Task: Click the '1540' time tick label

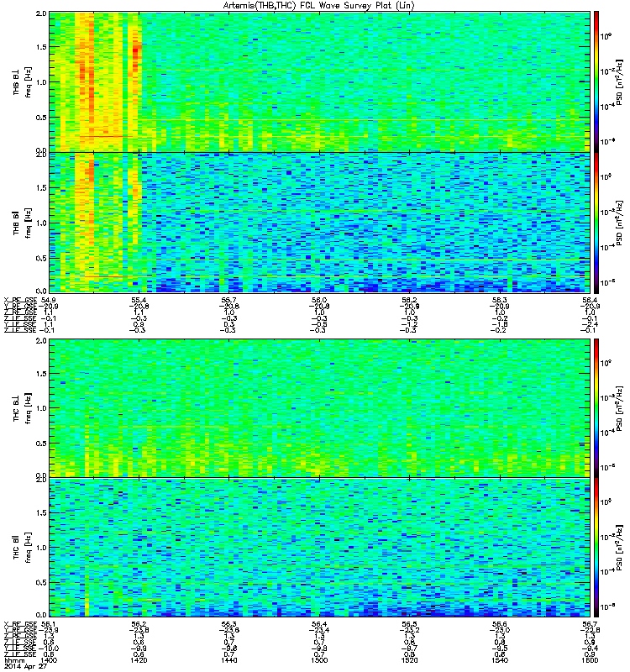Action: pyautogui.click(x=500, y=660)
